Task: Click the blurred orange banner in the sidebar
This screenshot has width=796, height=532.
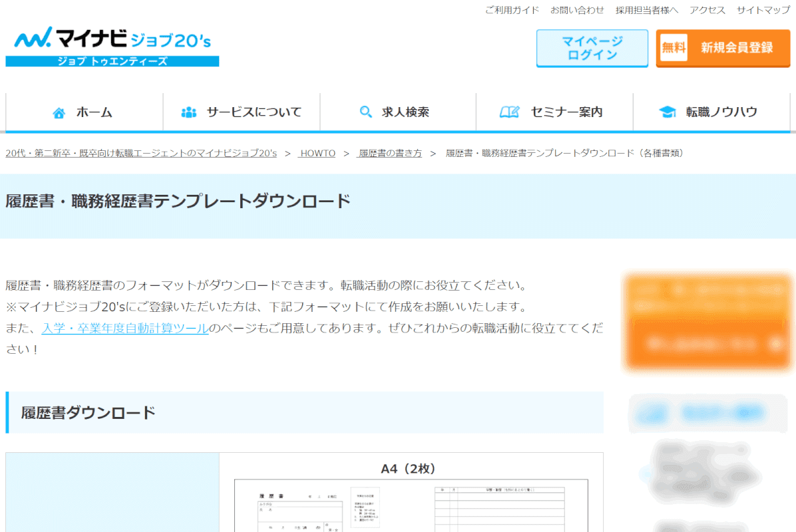Action: pyautogui.click(x=707, y=322)
